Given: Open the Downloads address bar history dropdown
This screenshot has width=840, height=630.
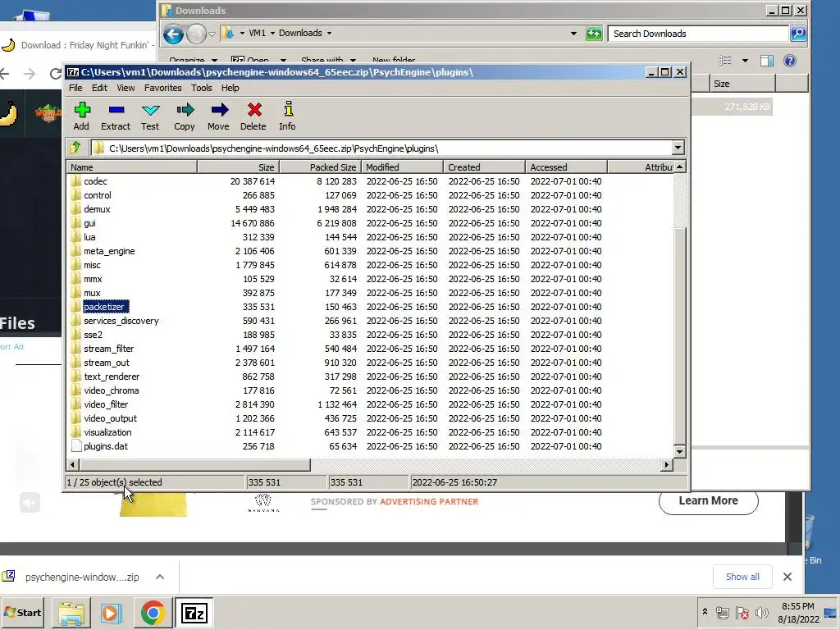Looking at the screenshot, I should click(x=573, y=33).
